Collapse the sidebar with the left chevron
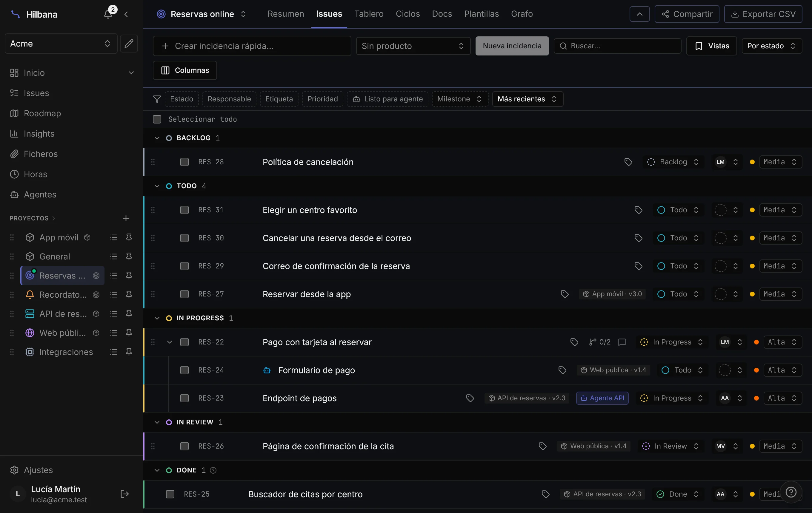The image size is (812, 513). [126, 14]
